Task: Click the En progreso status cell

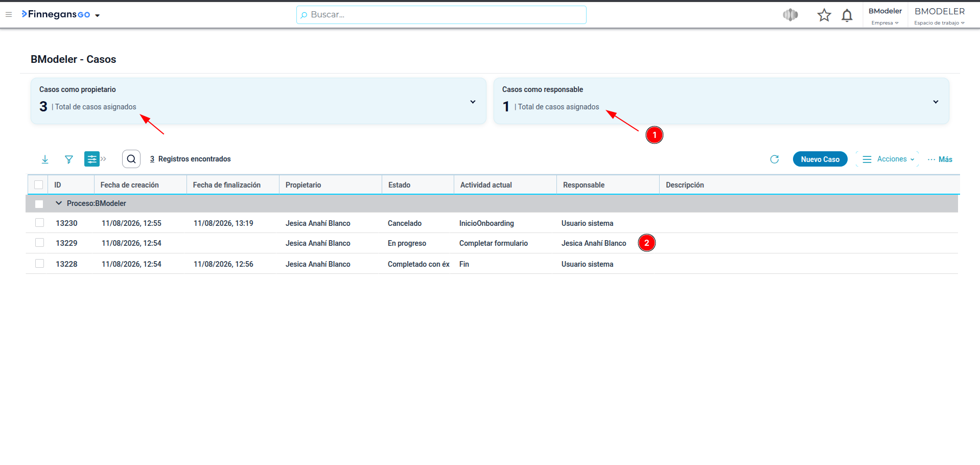Action: 407,243
